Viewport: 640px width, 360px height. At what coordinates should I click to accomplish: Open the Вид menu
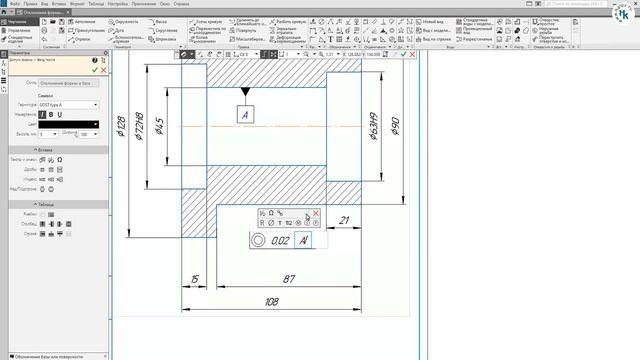[44, 4]
